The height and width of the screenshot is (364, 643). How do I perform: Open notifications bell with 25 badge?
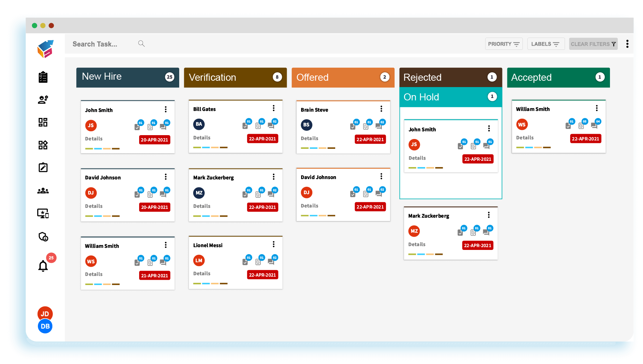click(x=43, y=266)
